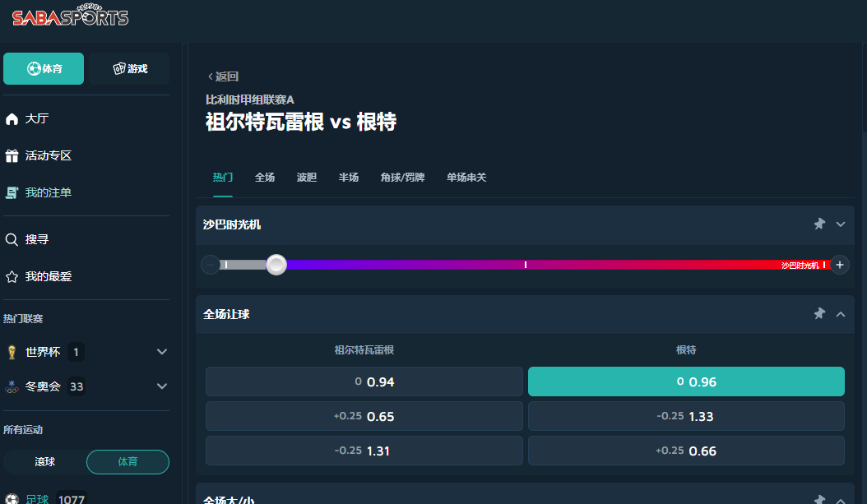Expand 世界杯 league list
Image resolution: width=867 pixels, height=504 pixels.
click(162, 352)
